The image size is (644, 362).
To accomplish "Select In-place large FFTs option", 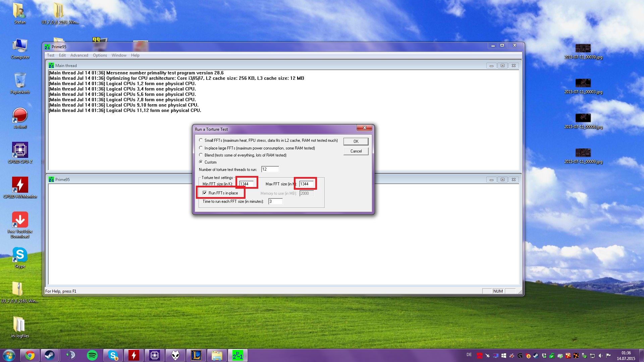I will coord(201,148).
